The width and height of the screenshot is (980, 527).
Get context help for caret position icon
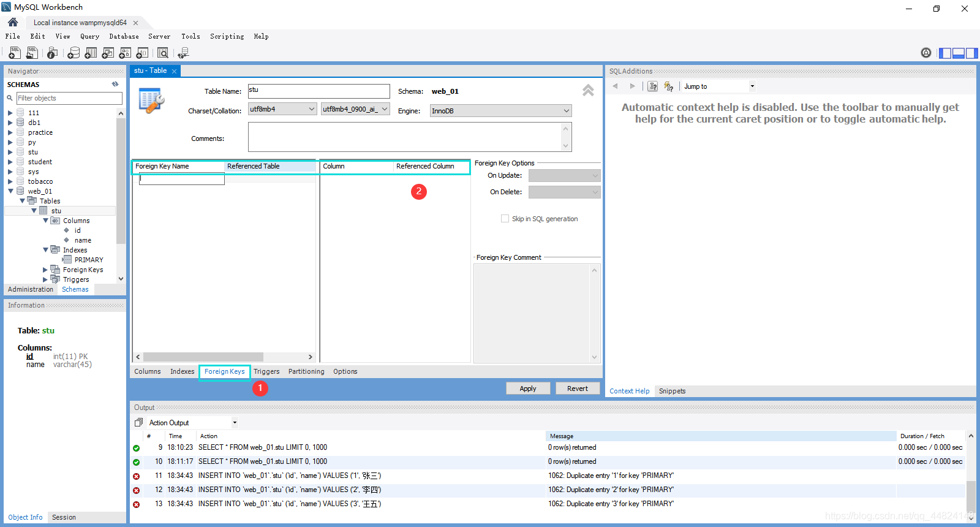tap(653, 86)
